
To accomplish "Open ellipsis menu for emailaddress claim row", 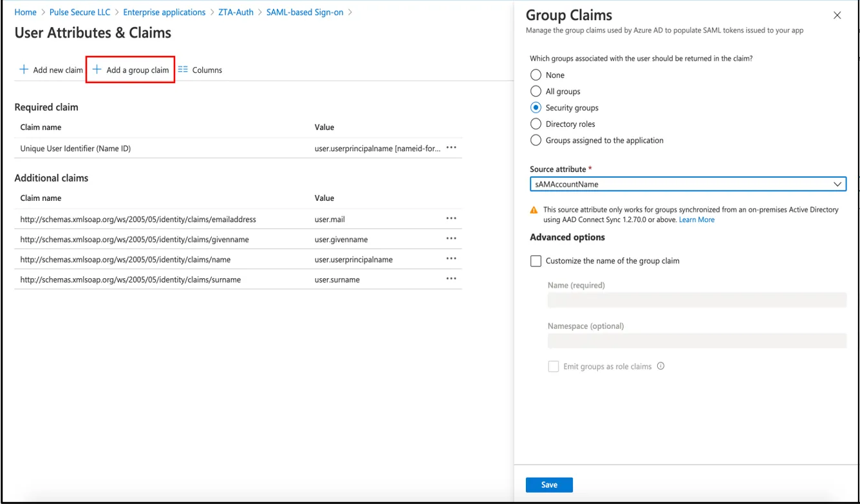I will pos(451,219).
